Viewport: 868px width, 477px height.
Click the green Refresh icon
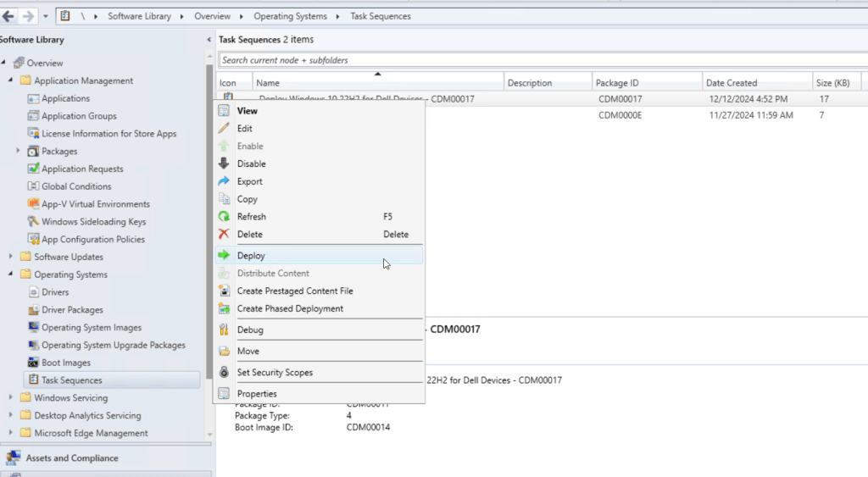(224, 217)
